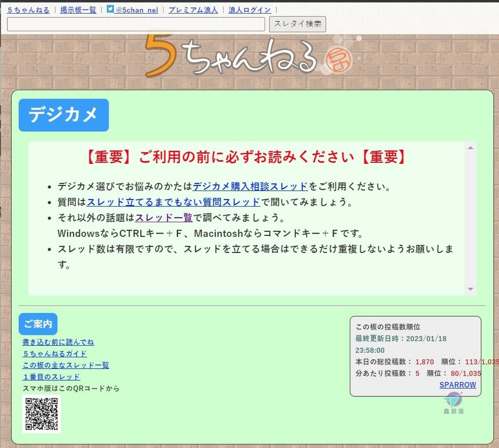The width and height of the screenshot is (499, 448).
Task: Click the thread title search input field
Action: (136, 24)
